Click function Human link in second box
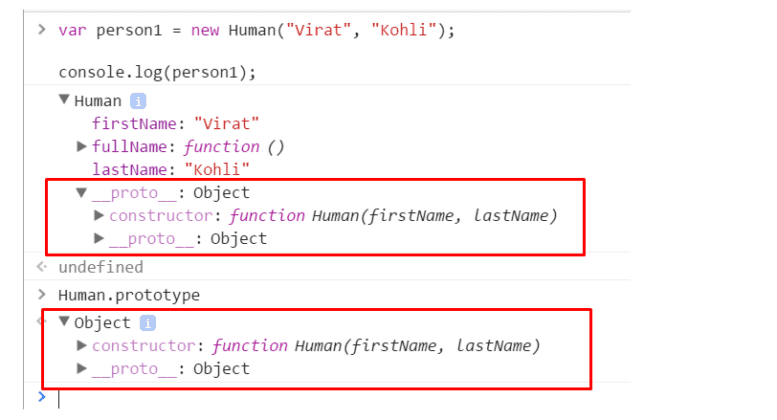The image size is (777, 420). point(376,346)
